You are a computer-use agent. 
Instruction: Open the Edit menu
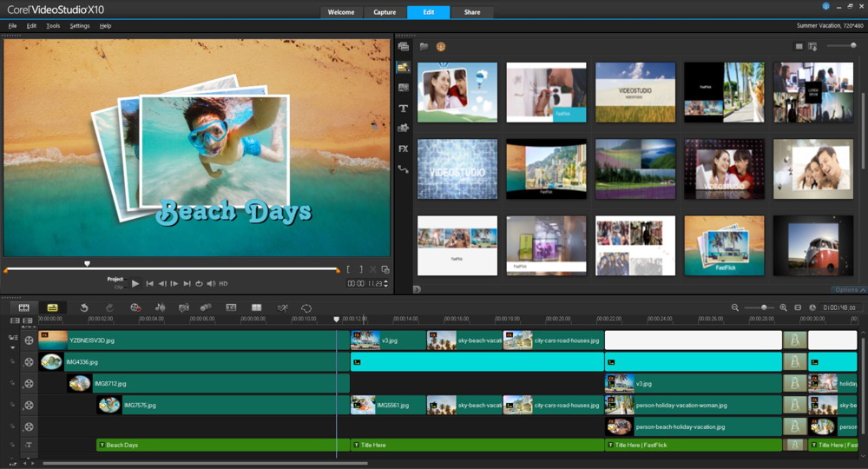pos(31,26)
